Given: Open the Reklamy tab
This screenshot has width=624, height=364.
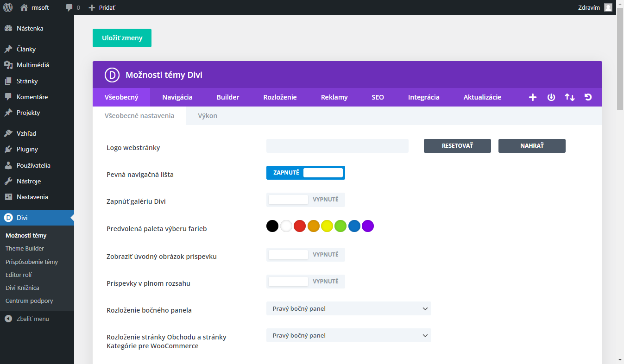Looking at the screenshot, I should (x=334, y=97).
